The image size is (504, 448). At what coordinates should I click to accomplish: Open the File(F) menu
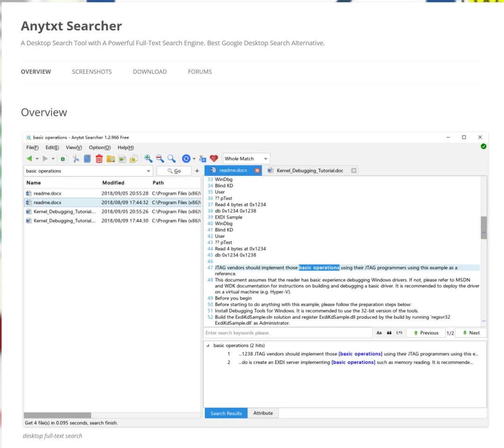(33, 148)
